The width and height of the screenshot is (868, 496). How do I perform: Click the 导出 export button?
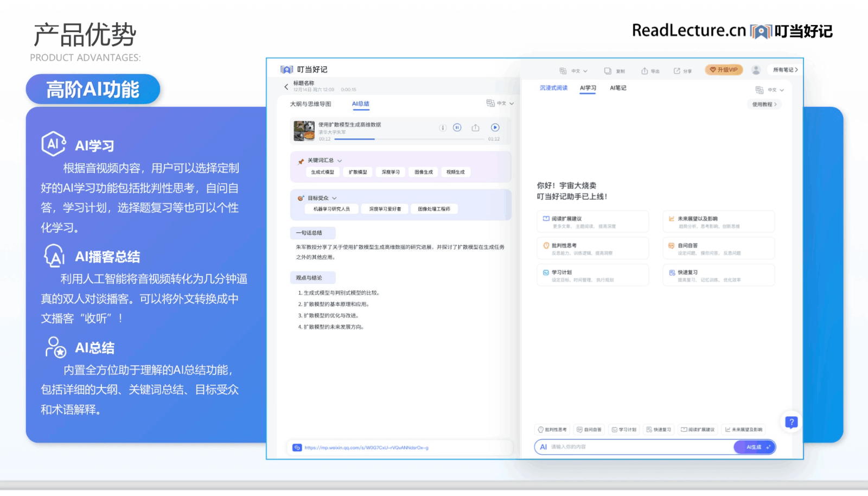(x=650, y=71)
